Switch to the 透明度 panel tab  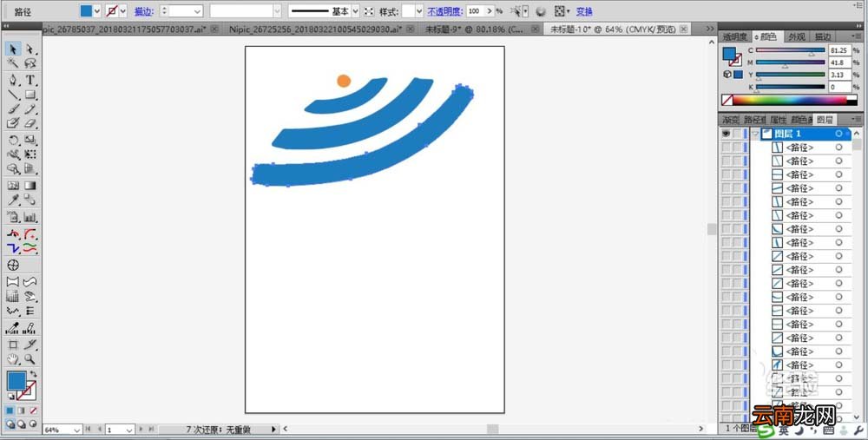point(735,36)
